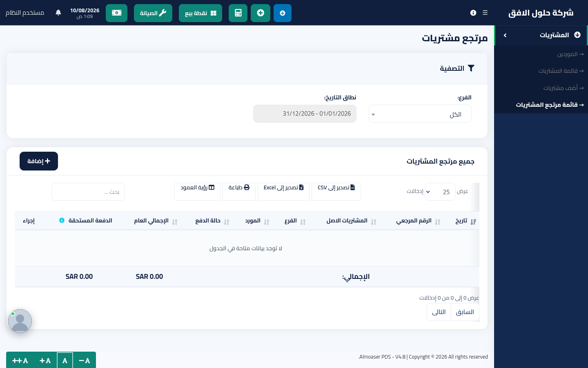Click the date range field نطاق التاريخ

point(305,114)
